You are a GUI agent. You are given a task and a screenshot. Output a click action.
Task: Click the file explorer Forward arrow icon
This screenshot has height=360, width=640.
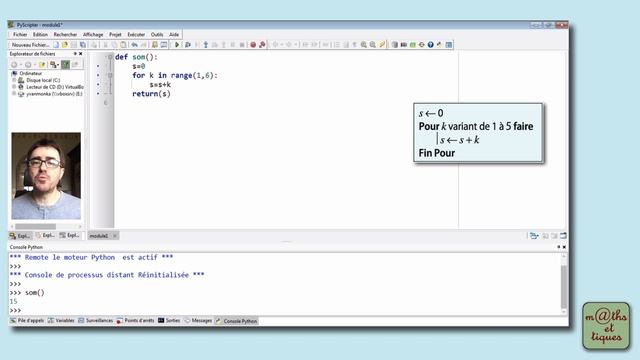tap(28, 64)
